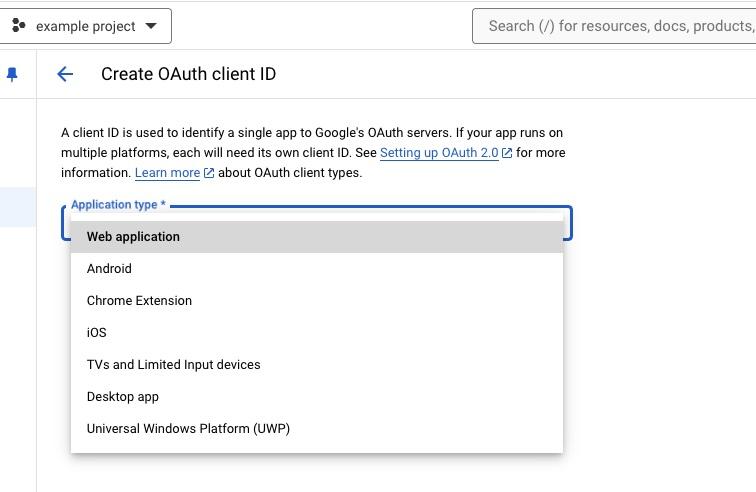Select Android application type

[317, 269]
